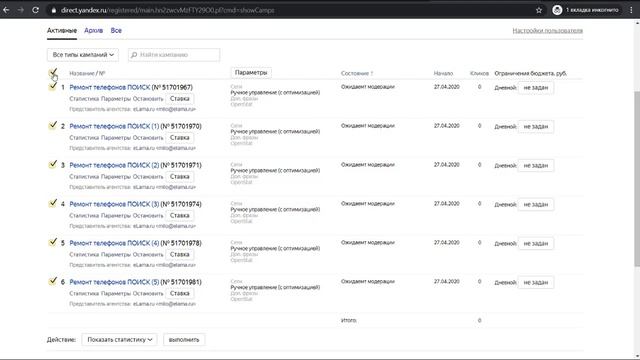Open campaign 'Ремонт телефонов ПОИСК (3)'

pyautogui.click(x=114, y=204)
